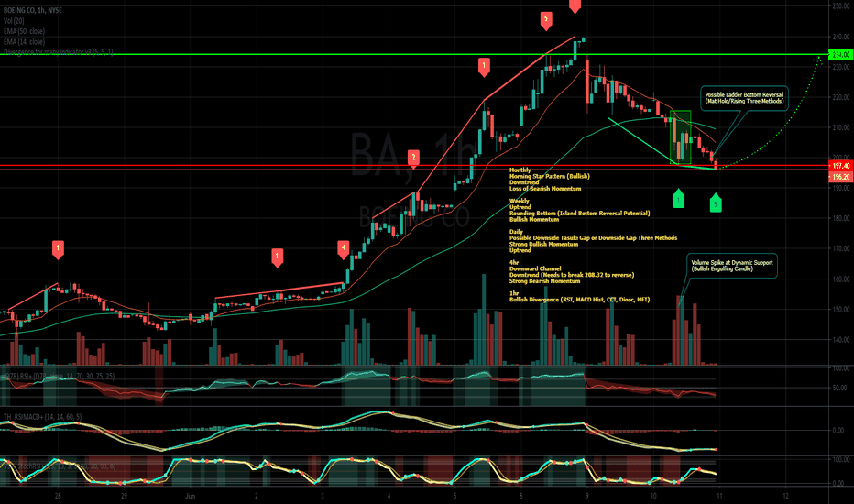Viewport: 854px width, 504px height.
Task: Click the Downward Channel note line
Action: pyautogui.click(x=535, y=268)
